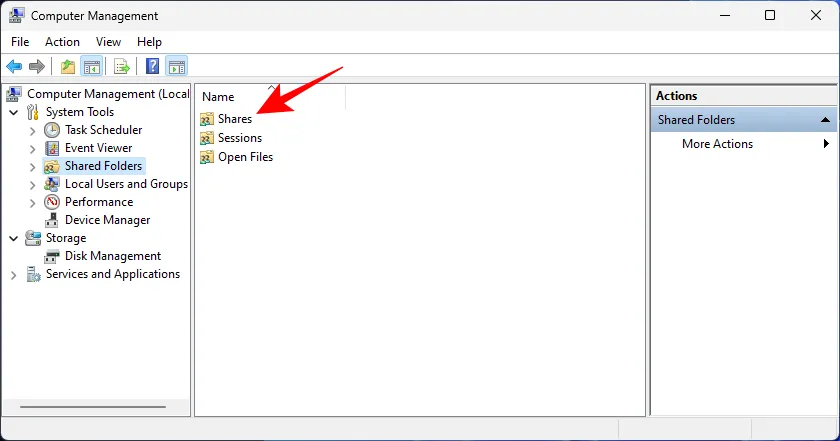This screenshot has height=441, width=840.
Task: Select Device Manager in the tree
Action: click(107, 220)
